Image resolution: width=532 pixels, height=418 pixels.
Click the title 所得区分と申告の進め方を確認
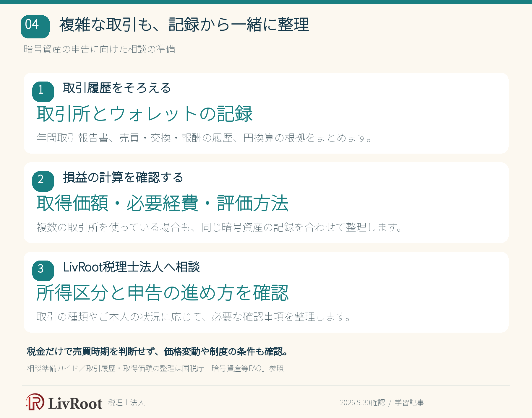163,293
